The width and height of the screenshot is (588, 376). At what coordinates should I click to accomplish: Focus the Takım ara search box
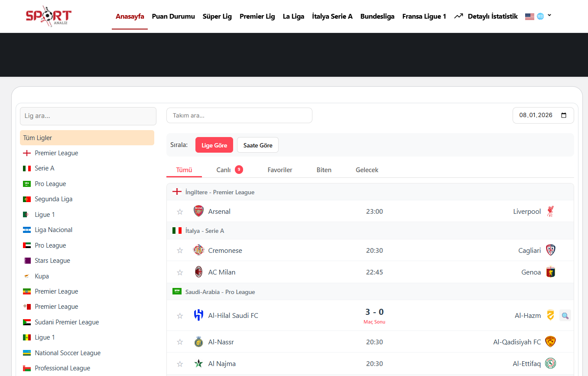coord(239,115)
